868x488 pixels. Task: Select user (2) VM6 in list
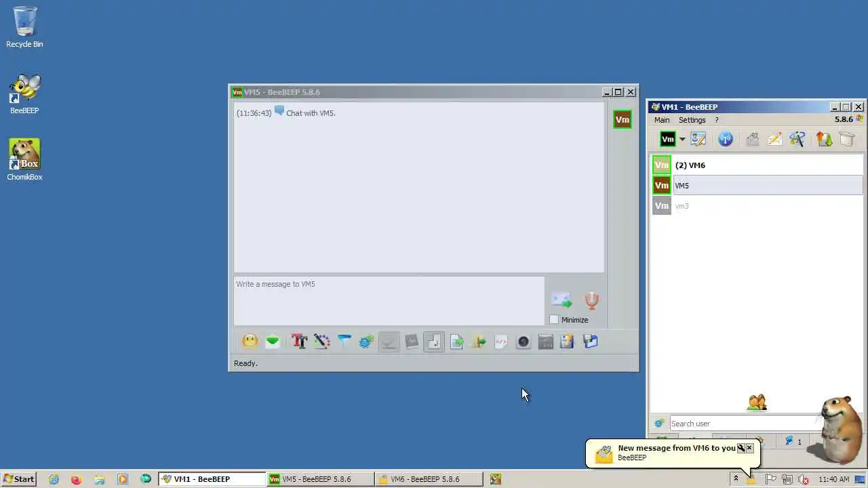pos(757,165)
